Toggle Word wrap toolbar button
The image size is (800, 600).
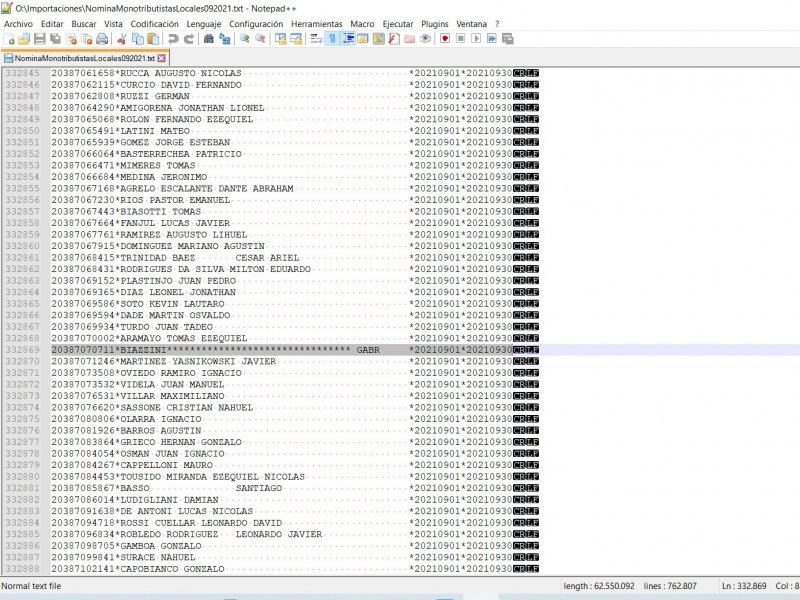pyautogui.click(x=316, y=39)
